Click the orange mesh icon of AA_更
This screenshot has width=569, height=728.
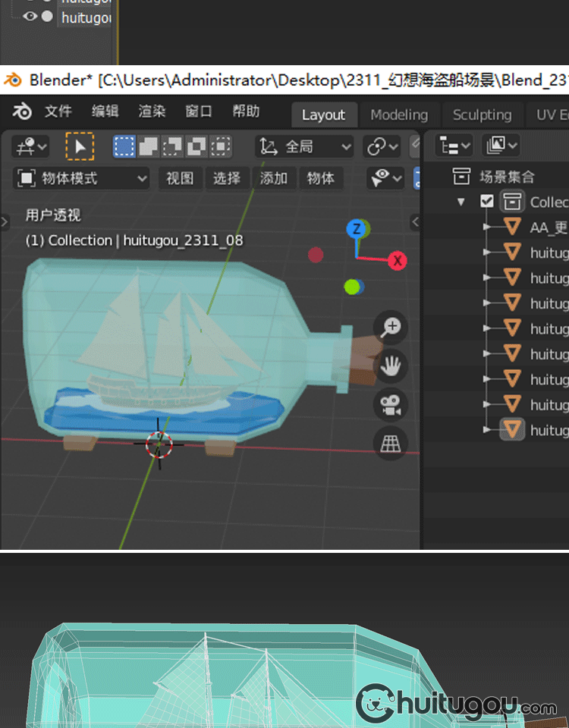512,227
